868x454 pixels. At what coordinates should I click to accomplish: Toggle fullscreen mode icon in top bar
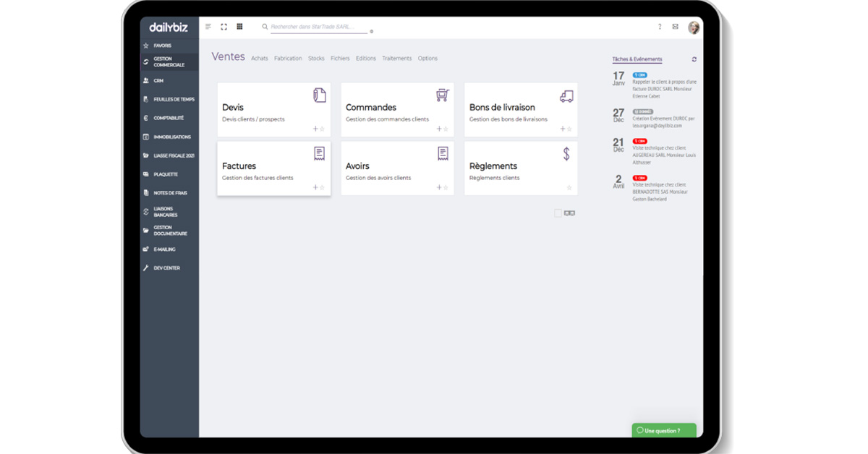click(224, 27)
